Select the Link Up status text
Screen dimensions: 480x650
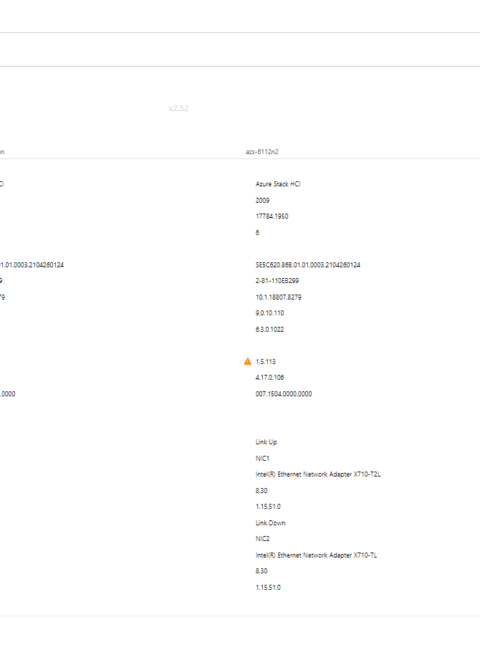(266, 442)
